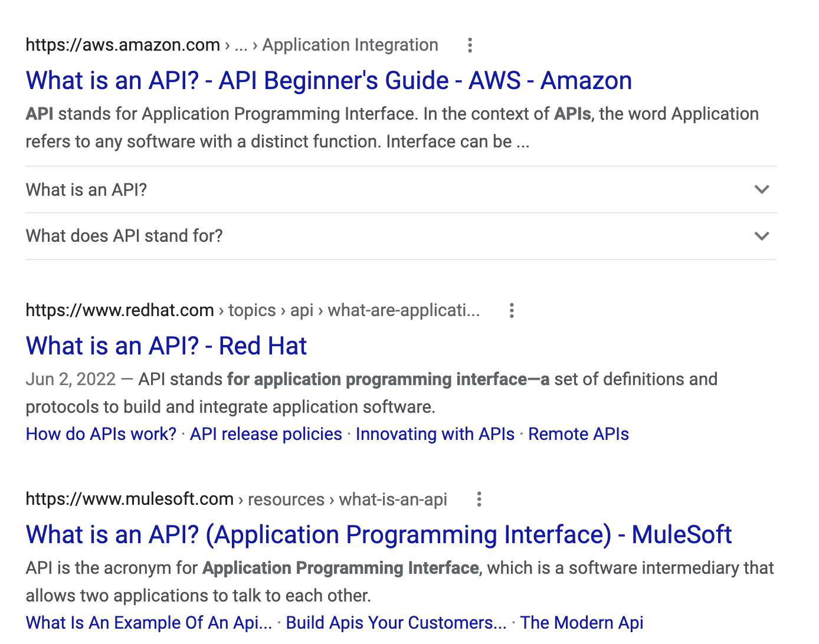Click the www.mulesoft.com URL breadcrumb
Viewport: 819px width, 644px height.
tap(130, 499)
